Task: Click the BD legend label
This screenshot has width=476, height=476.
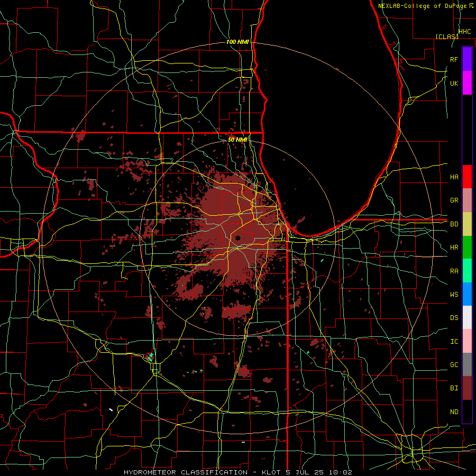Action: (x=454, y=224)
